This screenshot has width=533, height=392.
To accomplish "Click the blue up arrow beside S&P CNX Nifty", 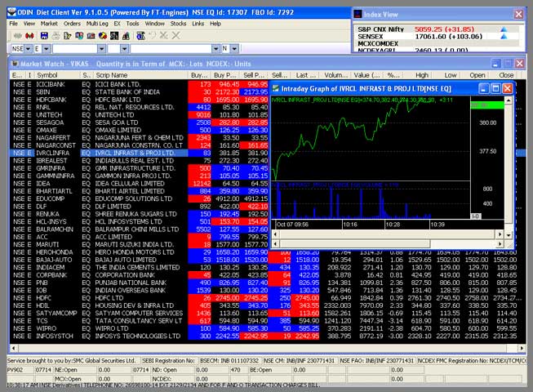I will 504,29.
